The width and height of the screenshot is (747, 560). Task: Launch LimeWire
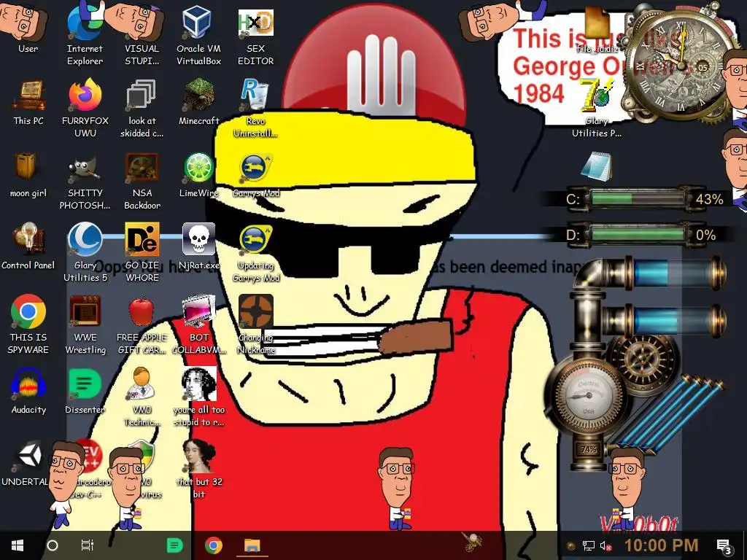click(198, 175)
